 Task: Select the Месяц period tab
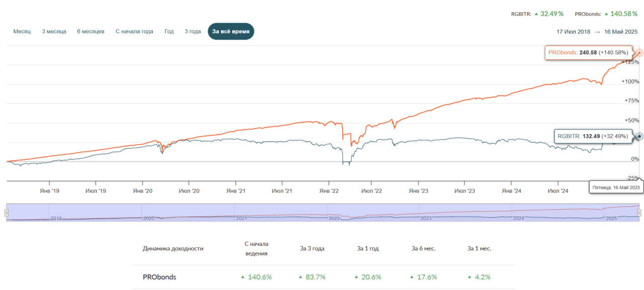coord(22,31)
